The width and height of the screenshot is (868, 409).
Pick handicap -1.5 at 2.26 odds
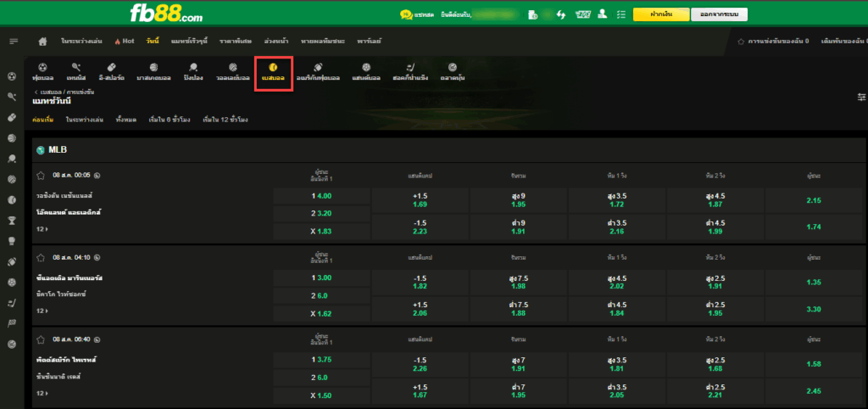pos(420,364)
